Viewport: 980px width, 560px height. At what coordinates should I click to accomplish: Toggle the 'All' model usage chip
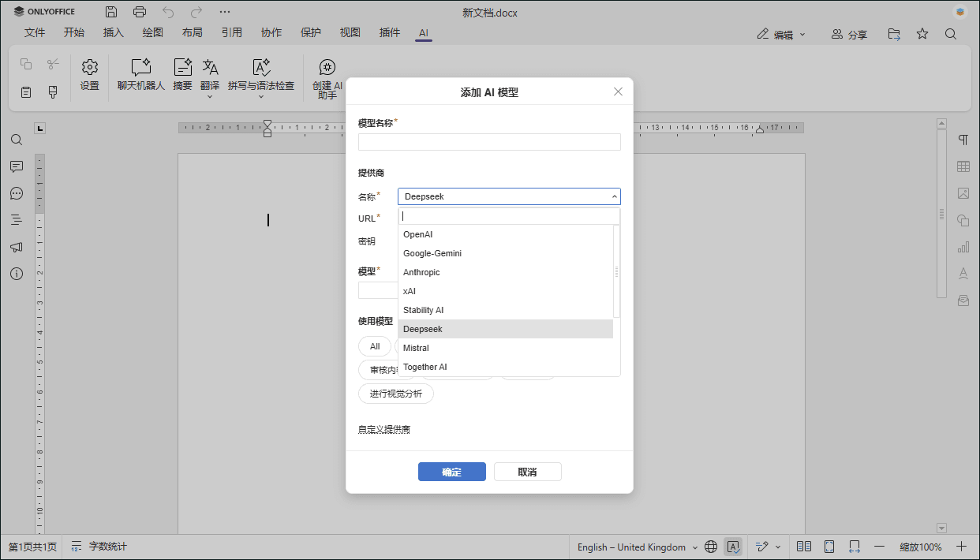(x=374, y=346)
